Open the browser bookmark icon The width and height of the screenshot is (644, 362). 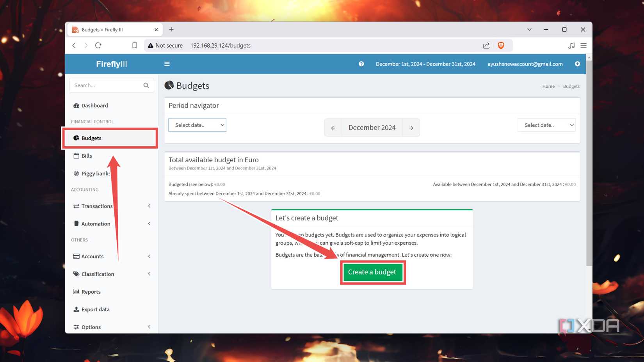click(134, 45)
